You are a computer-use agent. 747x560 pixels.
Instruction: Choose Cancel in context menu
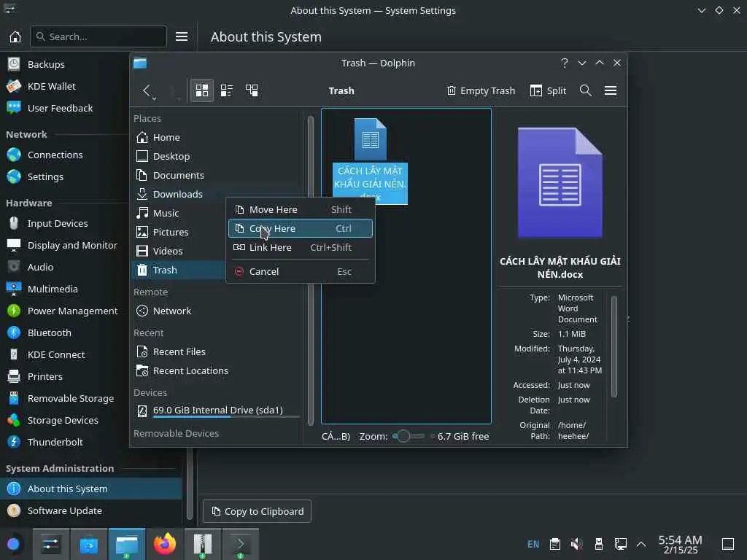(301, 271)
